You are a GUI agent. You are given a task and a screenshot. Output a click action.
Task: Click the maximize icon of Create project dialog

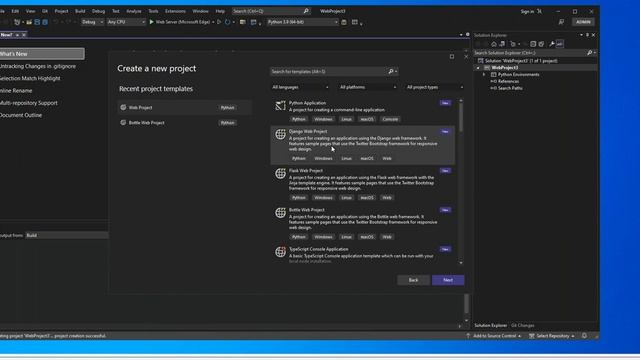(x=452, y=56)
